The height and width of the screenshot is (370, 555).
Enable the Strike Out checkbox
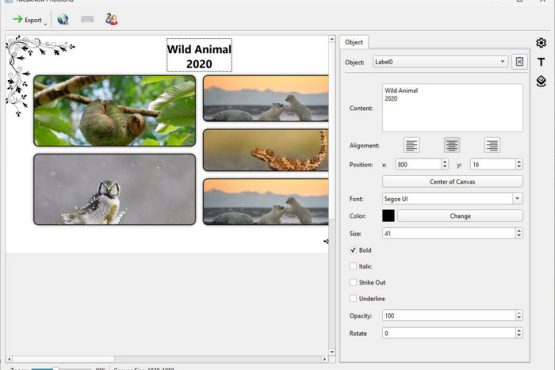[x=353, y=282]
